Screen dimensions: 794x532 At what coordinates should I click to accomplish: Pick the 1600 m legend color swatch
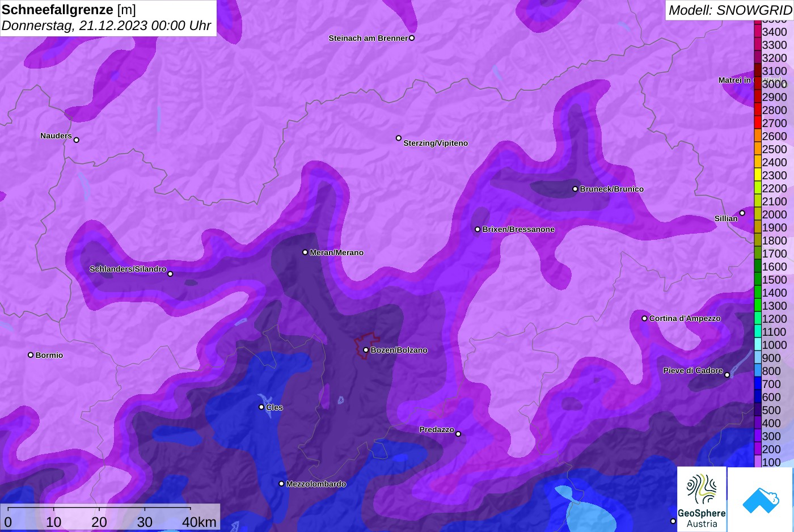(757, 267)
